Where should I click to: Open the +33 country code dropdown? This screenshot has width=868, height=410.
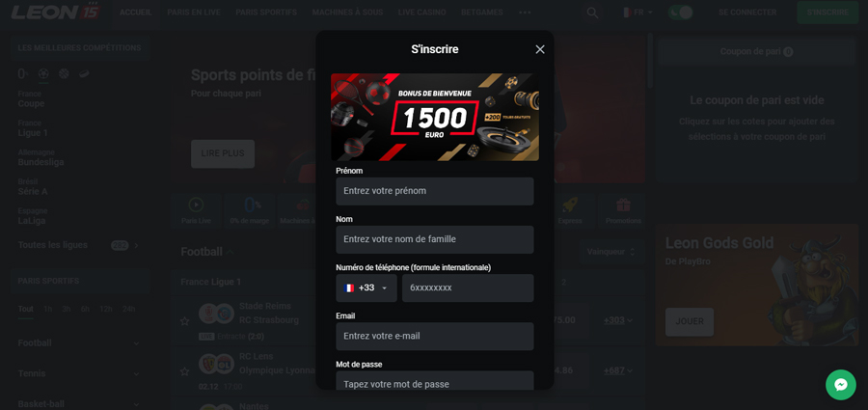tap(366, 288)
